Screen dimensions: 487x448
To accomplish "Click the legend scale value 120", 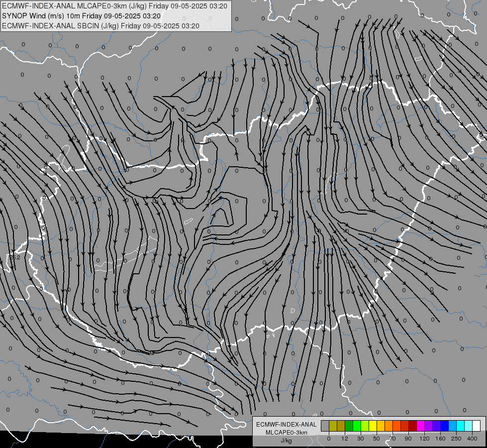I will (424, 439).
